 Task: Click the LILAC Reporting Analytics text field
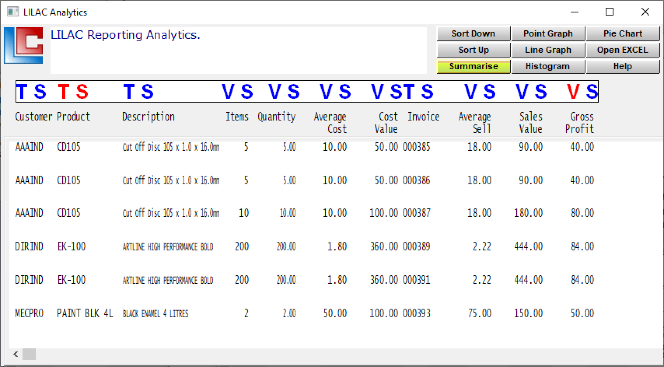tap(239, 50)
